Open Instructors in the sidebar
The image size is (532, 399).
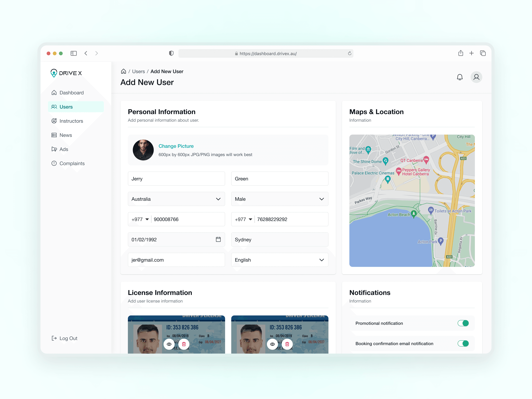[x=71, y=121]
